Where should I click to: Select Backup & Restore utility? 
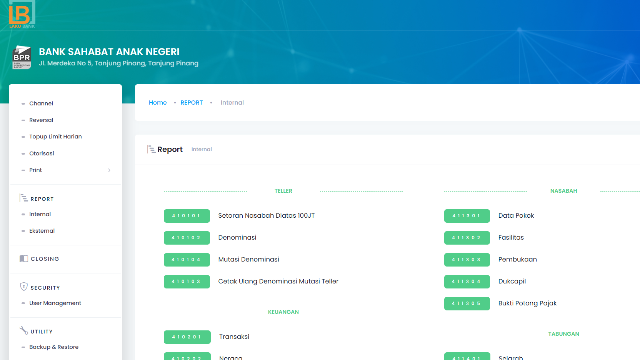[54, 347]
